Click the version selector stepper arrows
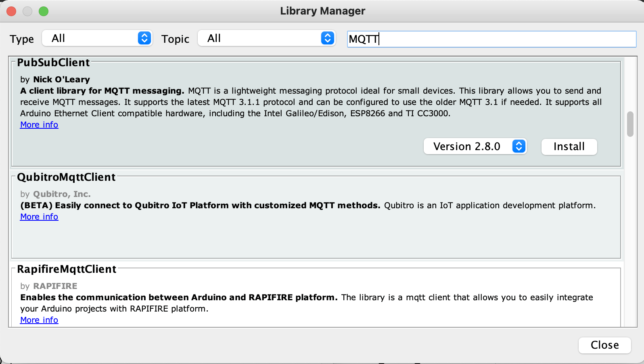 pyautogui.click(x=519, y=146)
